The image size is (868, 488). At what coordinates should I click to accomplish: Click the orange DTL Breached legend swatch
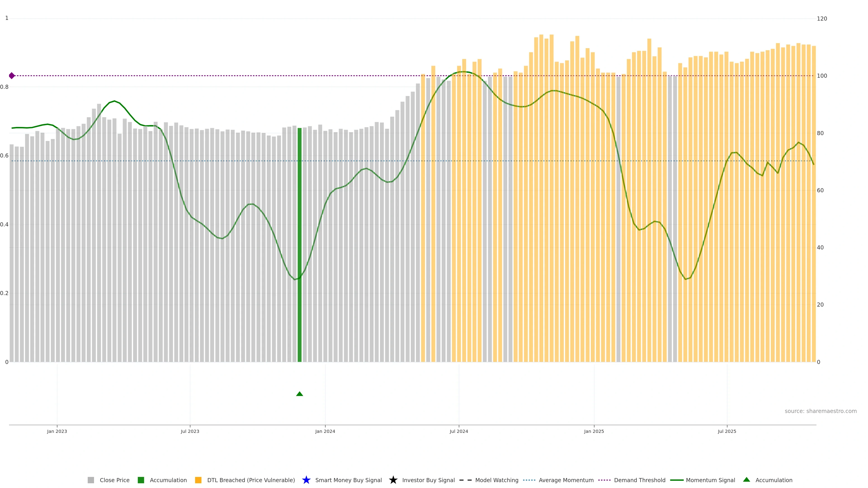point(198,480)
